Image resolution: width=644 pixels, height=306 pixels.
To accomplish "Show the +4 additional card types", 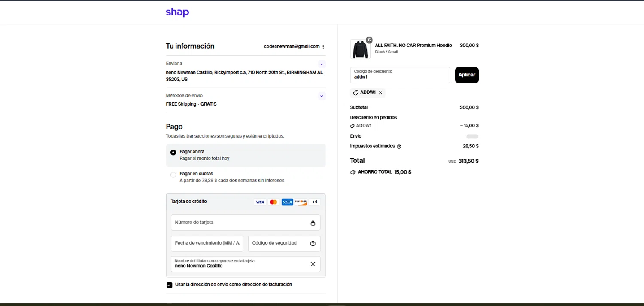I will point(315,202).
